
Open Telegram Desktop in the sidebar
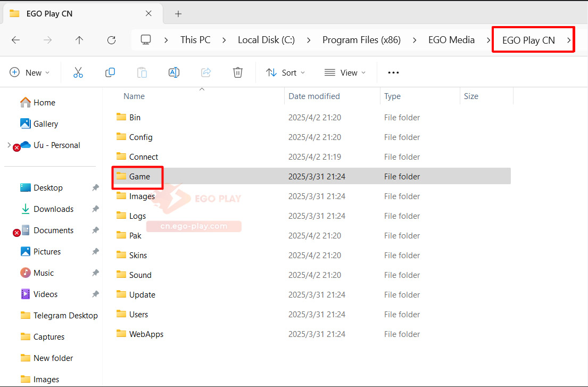[59, 315]
